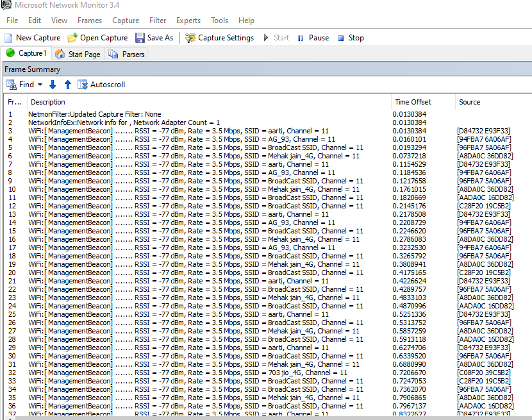Click the Autoscroll icon
Screen dimensions: 532x420
(x=83, y=85)
